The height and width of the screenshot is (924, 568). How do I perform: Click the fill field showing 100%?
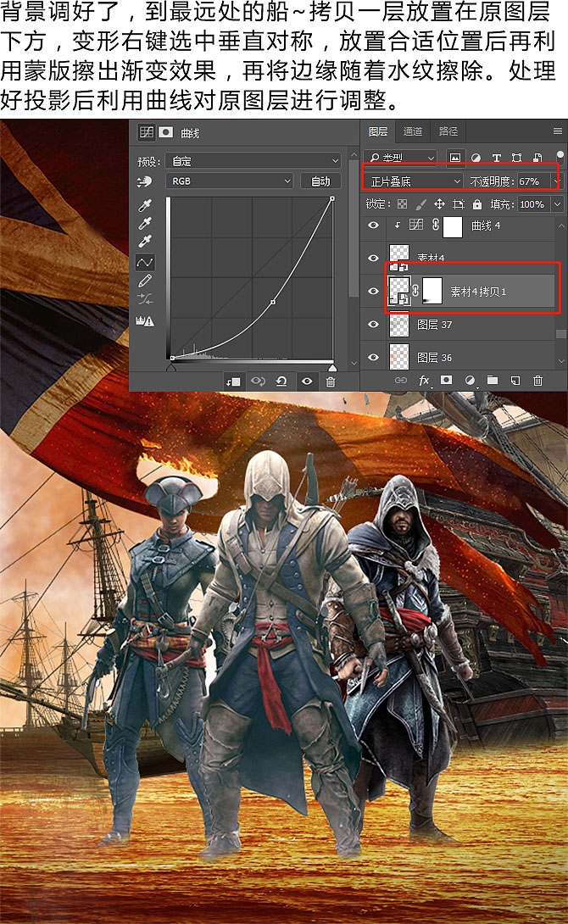point(532,204)
